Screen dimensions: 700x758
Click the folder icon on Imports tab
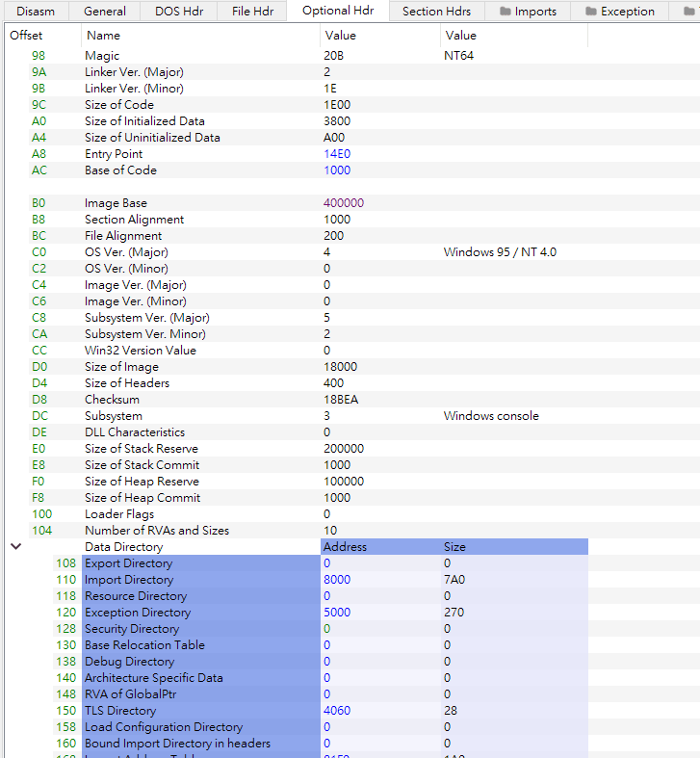click(x=506, y=12)
